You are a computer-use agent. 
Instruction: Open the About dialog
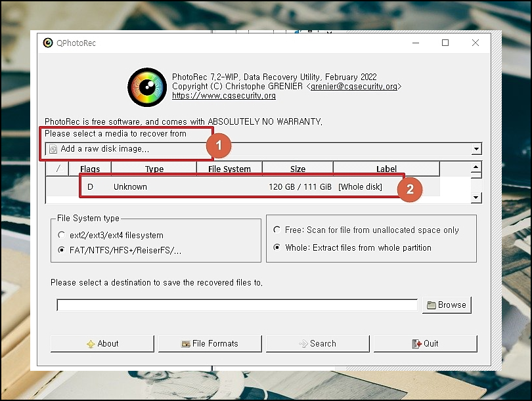tap(102, 344)
